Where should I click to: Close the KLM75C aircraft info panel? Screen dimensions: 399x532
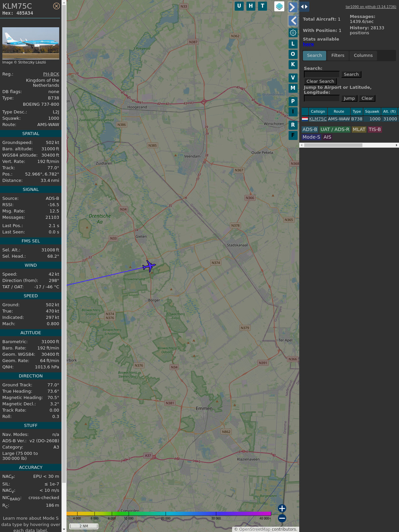coord(57,6)
